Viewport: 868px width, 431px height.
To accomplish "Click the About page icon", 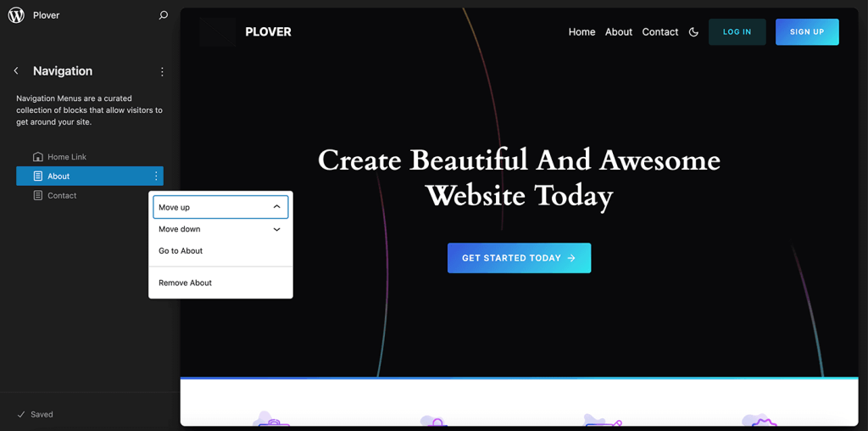I will [37, 176].
